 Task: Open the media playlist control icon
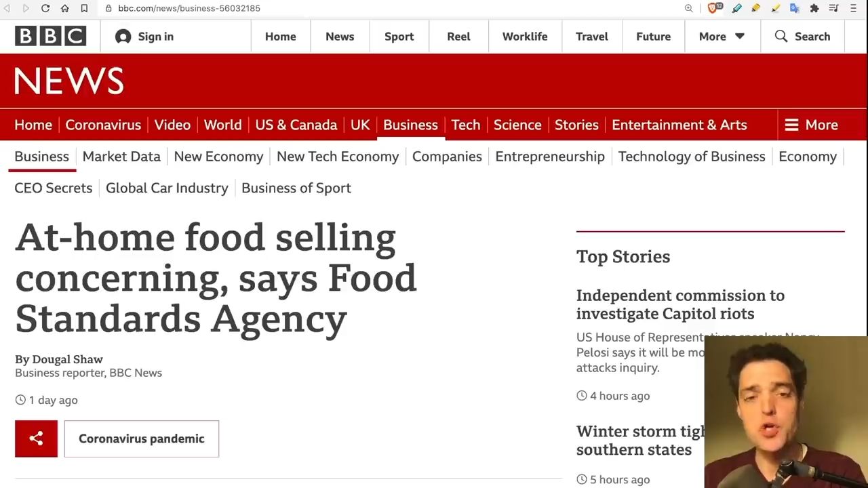834,8
